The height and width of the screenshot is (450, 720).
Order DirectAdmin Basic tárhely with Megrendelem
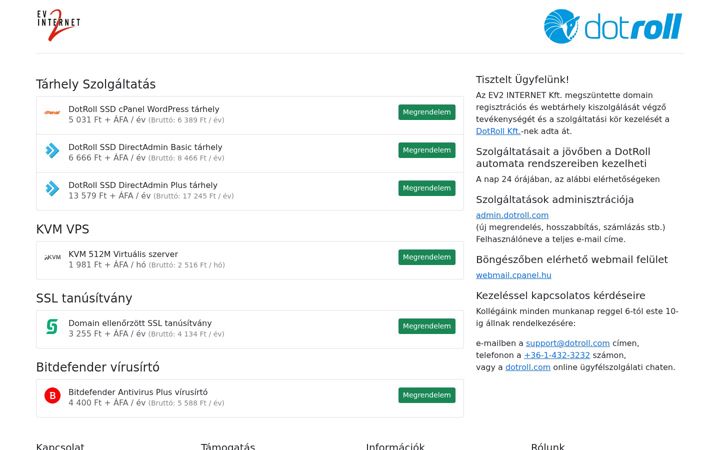point(427,150)
